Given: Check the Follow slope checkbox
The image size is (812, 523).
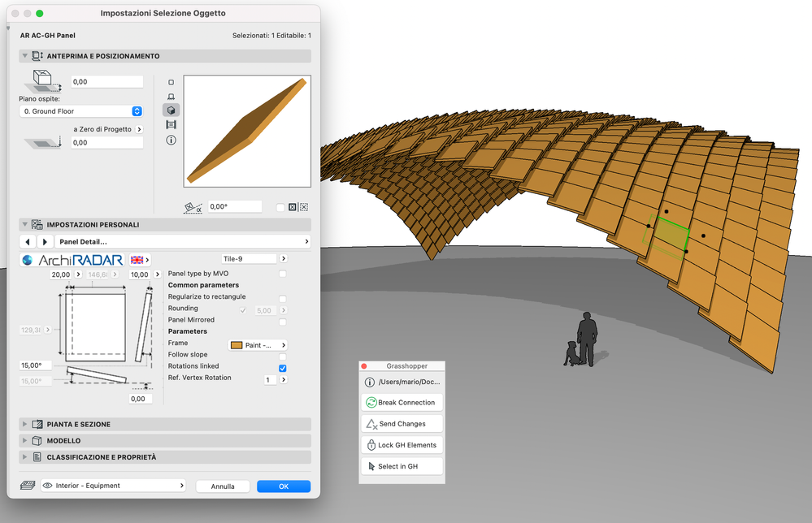Looking at the screenshot, I should click(x=283, y=355).
